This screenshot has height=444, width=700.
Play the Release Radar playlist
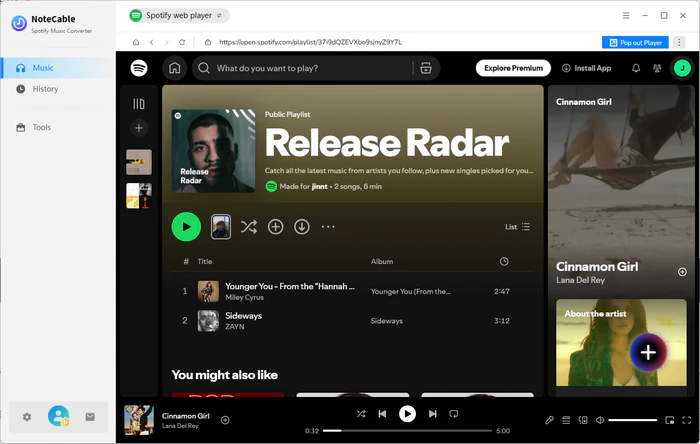pyautogui.click(x=186, y=227)
